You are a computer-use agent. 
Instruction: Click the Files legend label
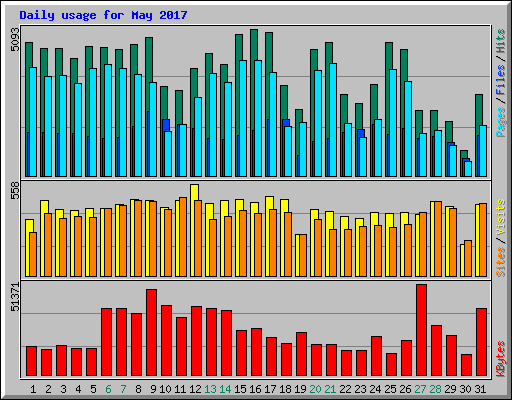pos(501,79)
